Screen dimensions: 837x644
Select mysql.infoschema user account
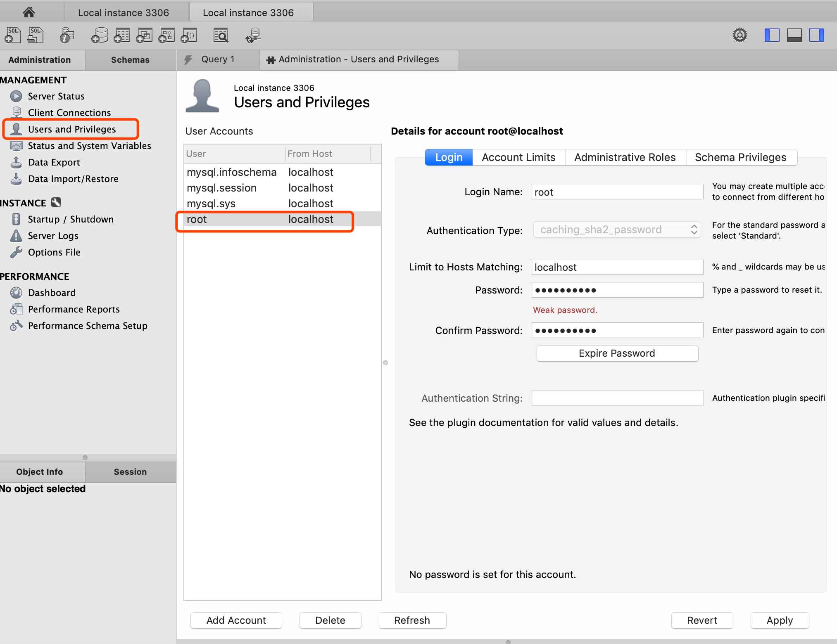point(283,172)
